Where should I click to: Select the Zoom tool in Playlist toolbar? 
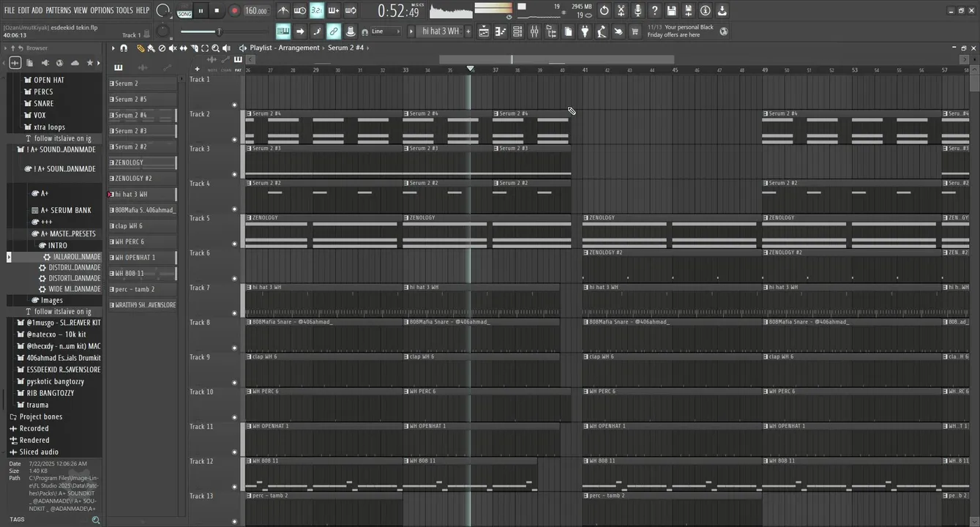pyautogui.click(x=216, y=48)
